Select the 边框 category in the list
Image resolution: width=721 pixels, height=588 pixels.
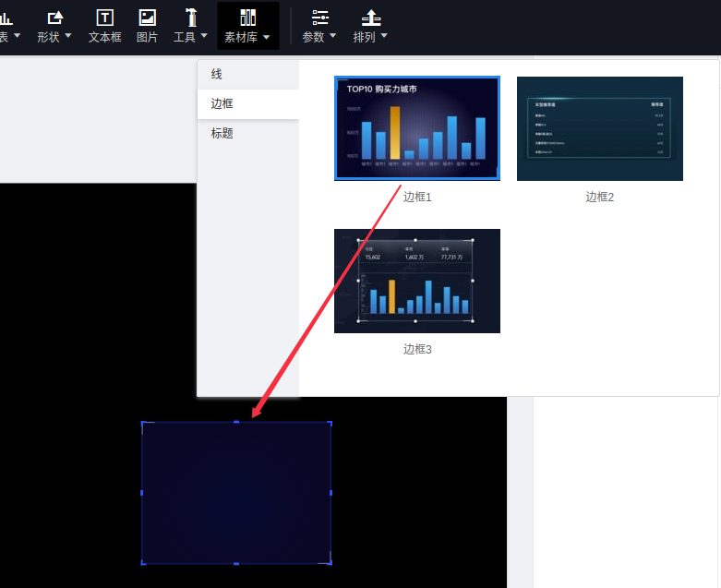click(x=222, y=103)
